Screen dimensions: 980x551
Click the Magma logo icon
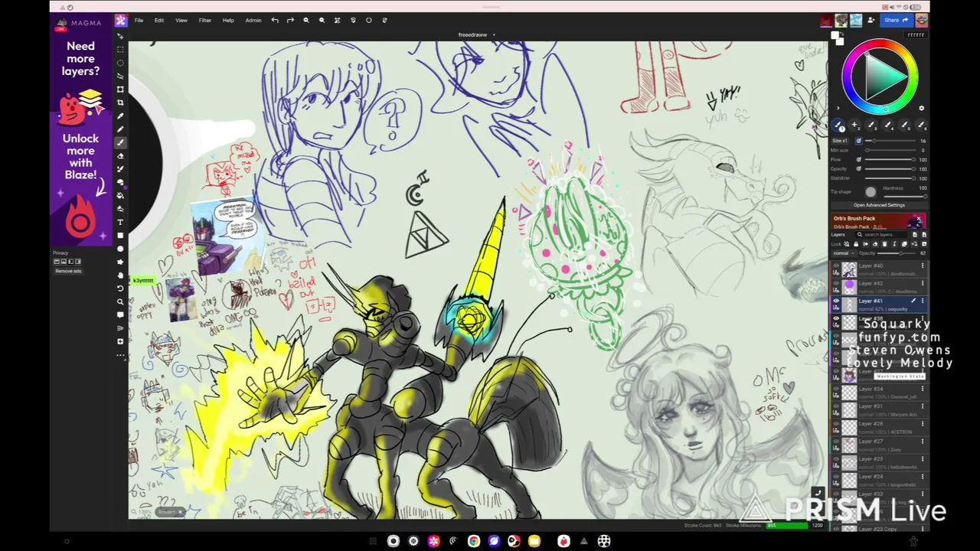(x=121, y=20)
